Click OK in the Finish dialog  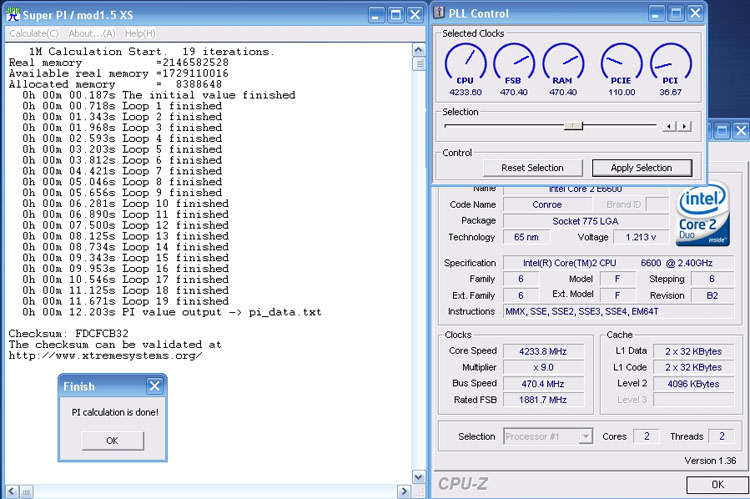112,441
